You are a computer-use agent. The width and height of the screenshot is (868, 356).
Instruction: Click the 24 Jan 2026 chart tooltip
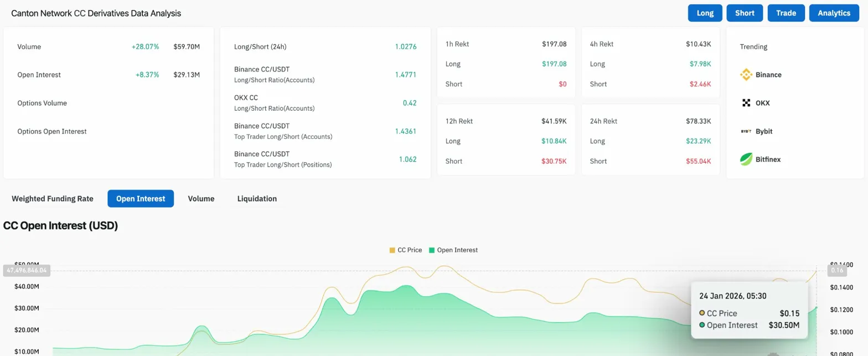pos(749,310)
